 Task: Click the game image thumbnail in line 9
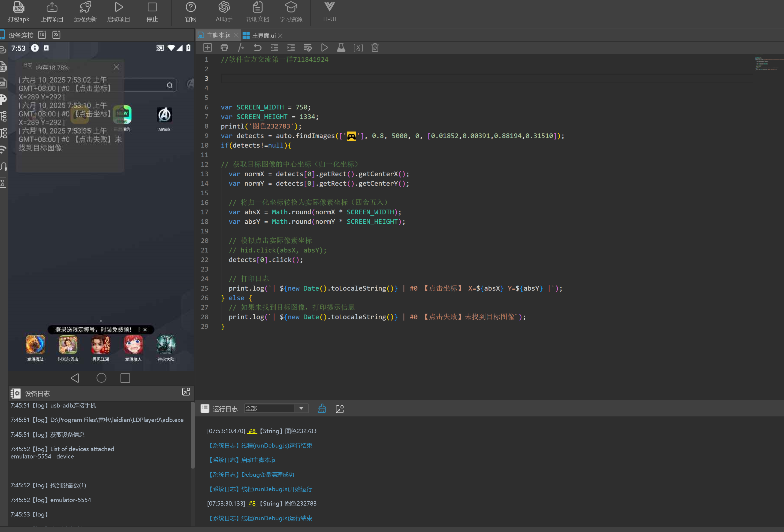pos(351,136)
